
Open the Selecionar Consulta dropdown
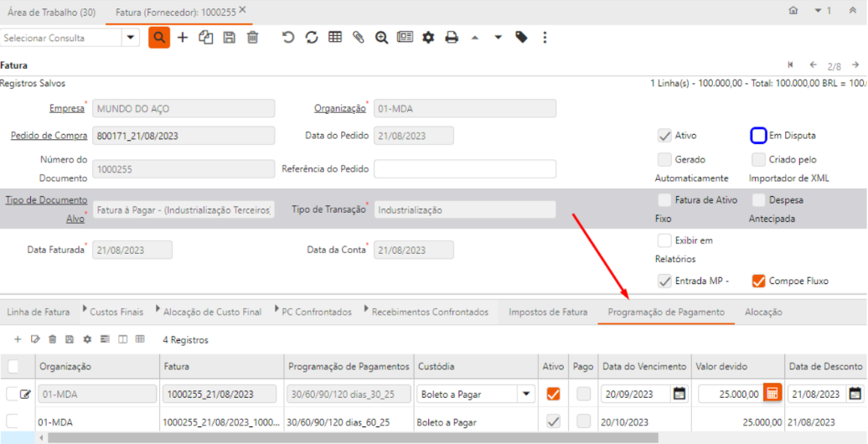(x=131, y=38)
